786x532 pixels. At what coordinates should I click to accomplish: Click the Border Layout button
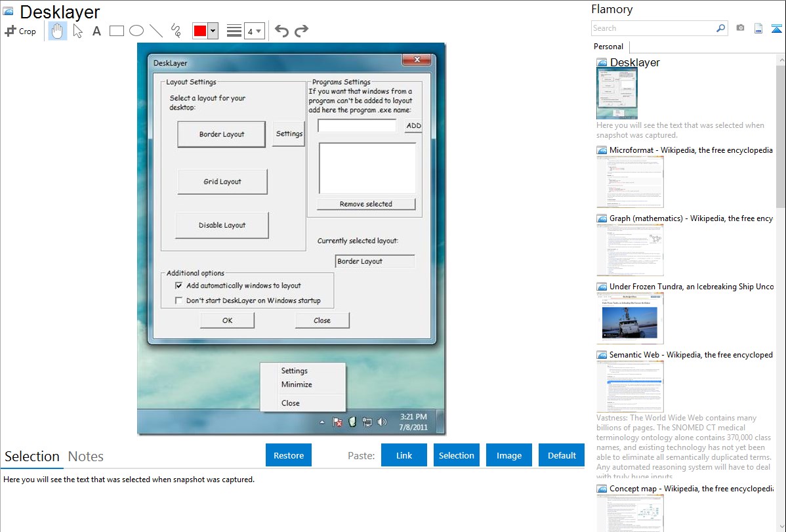tap(222, 134)
